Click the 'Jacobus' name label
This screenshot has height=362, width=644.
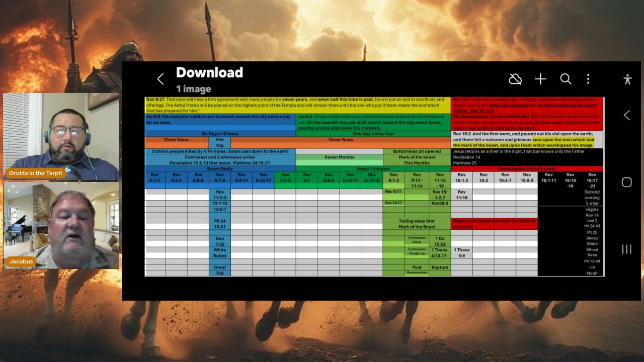tap(21, 261)
